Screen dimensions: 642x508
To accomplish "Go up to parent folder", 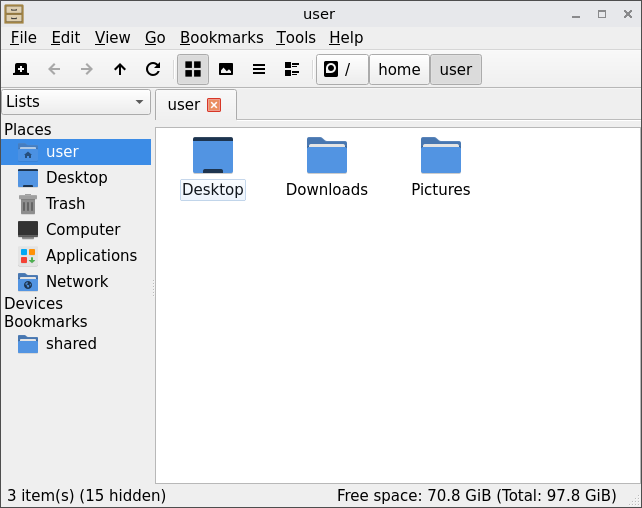I will click(x=120, y=69).
